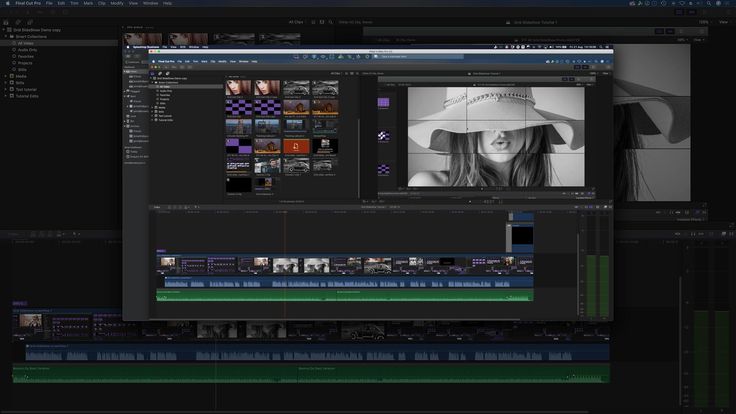The width and height of the screenshot is (736, 414).
Task: Expand Test tutorial event in outer sidebar
Action: (x=6, y=89)
